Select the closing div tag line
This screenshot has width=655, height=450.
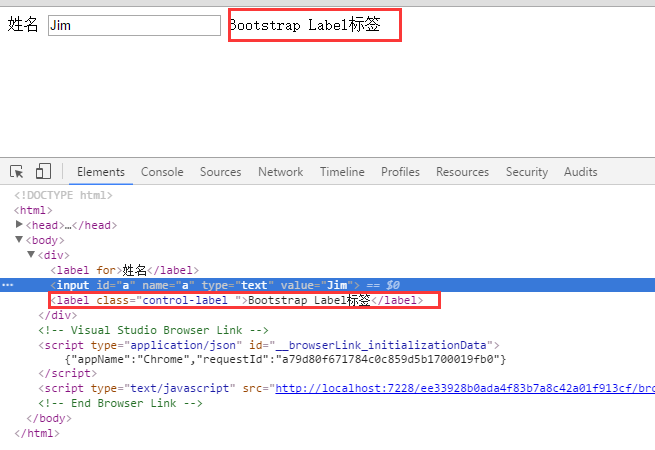pos(58,315)
